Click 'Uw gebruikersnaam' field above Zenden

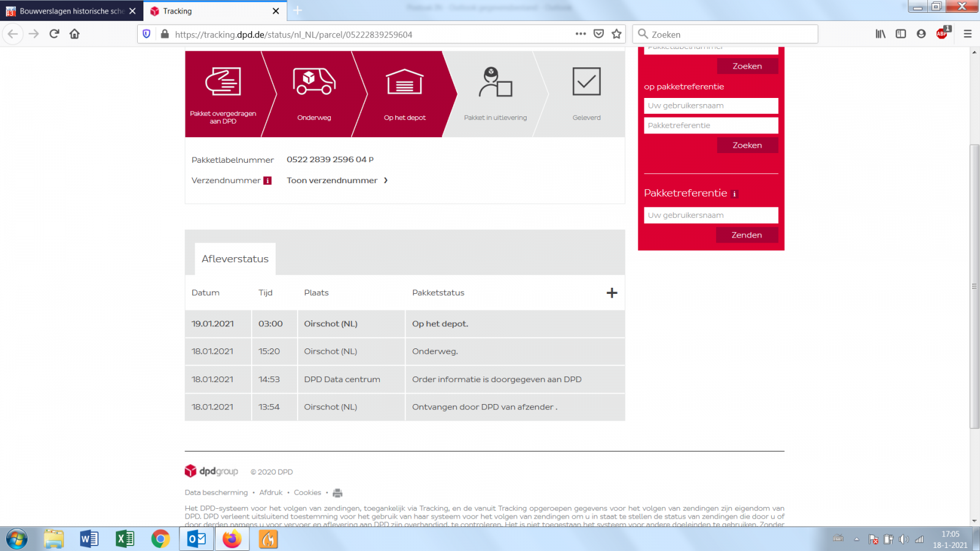[x=711, y=216]
